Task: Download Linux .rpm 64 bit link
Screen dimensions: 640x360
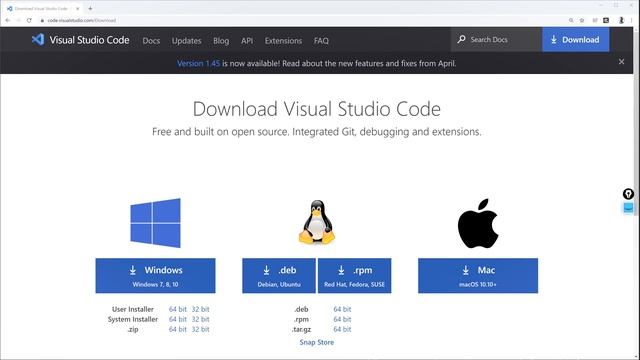Action: coord(342,319)
